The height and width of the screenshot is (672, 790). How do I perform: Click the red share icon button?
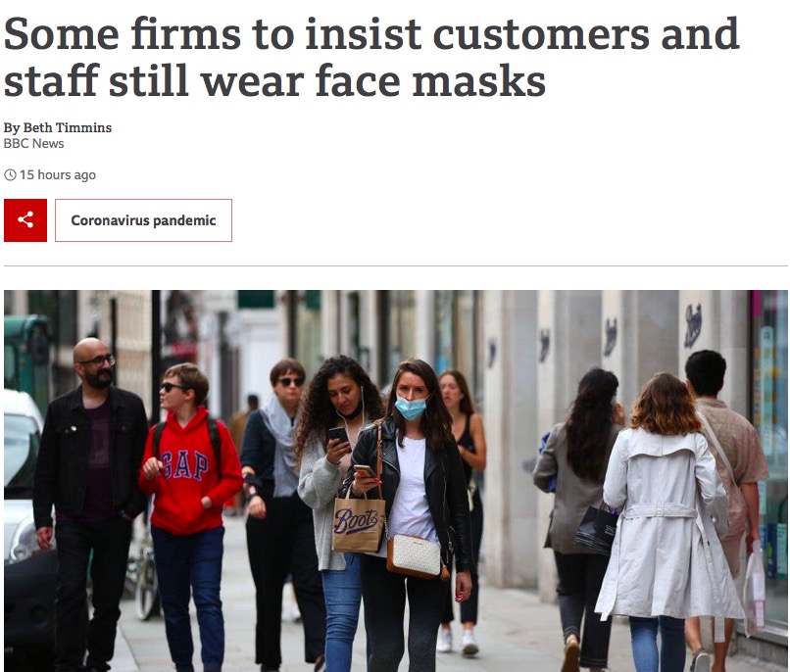click(25, 220)
